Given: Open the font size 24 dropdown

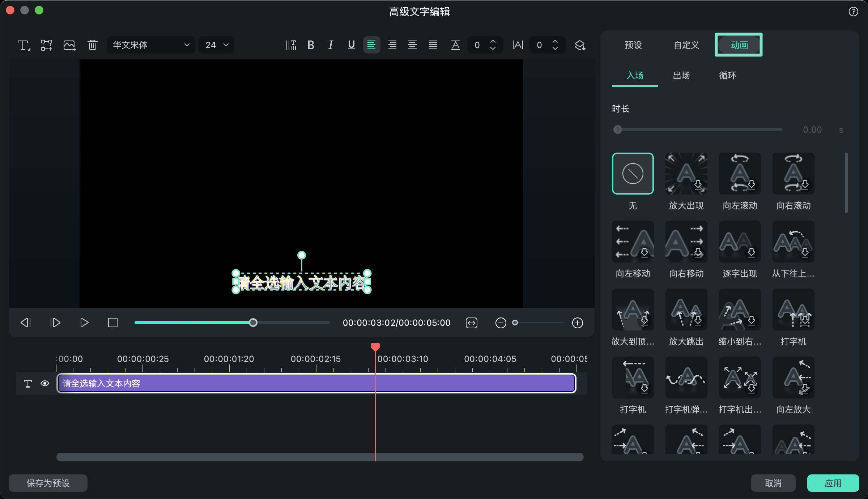Looking at the screenshot, I should tap(216, 45).
